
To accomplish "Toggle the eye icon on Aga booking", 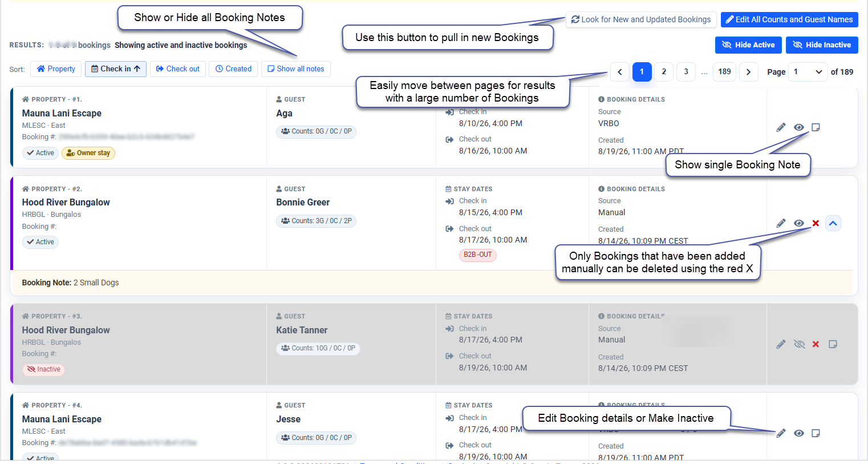I will [799, 127].
